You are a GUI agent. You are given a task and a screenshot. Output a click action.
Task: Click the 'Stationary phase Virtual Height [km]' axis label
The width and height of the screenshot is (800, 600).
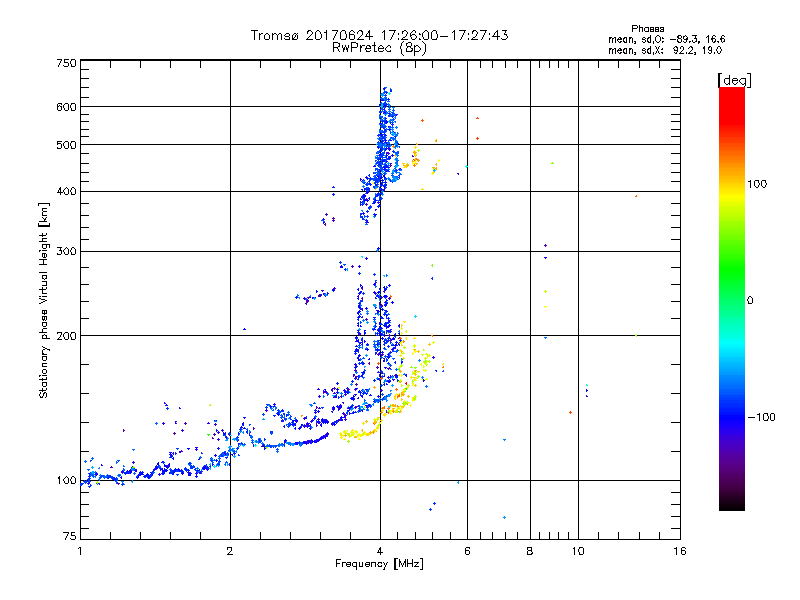pyautogui.click(x=44, y=301)
